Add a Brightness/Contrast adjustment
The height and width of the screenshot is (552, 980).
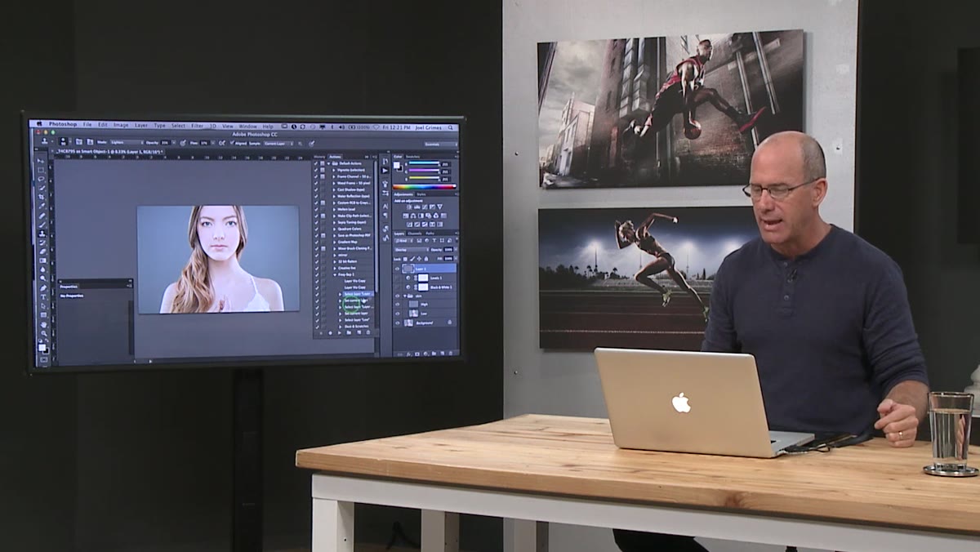coord(409,207)
